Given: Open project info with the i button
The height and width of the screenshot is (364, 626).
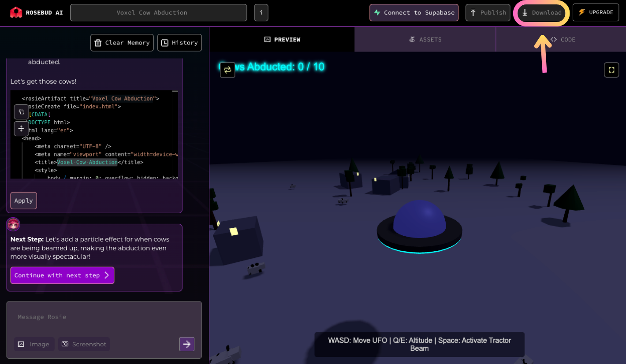Looking at the screenshot, I should click(x=261, y=13).
